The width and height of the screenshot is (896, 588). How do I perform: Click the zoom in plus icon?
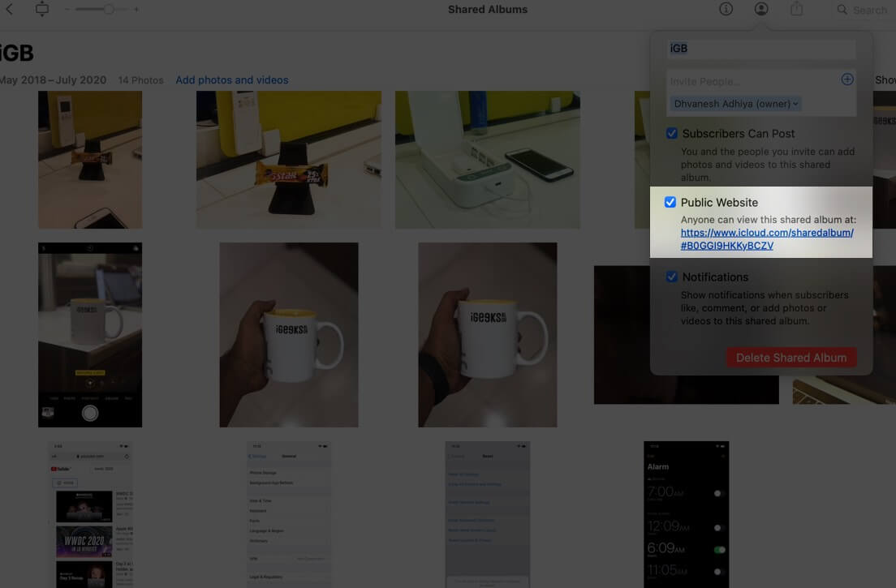pos(136,9)
